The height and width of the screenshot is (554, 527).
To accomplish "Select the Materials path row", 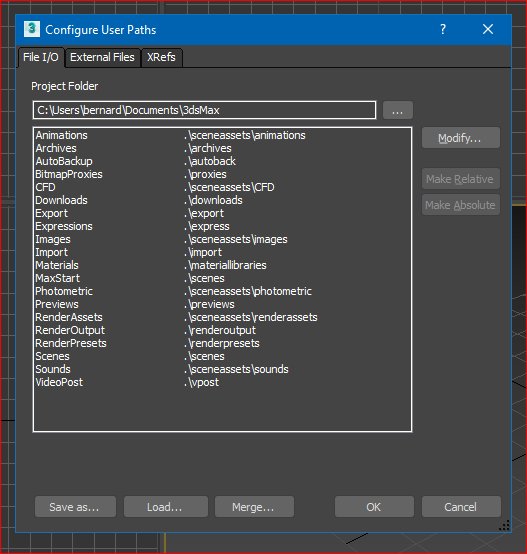I will click(223, 265).
